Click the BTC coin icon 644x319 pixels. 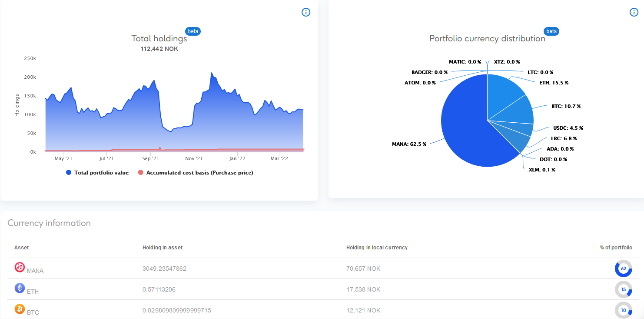20,309
